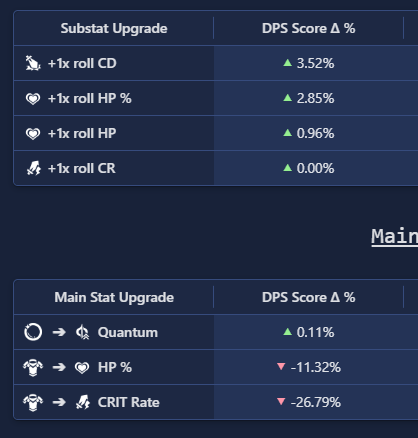Click the body armor icon in CRIT Rate row
The image size is (418, 438).
[33, 403]
